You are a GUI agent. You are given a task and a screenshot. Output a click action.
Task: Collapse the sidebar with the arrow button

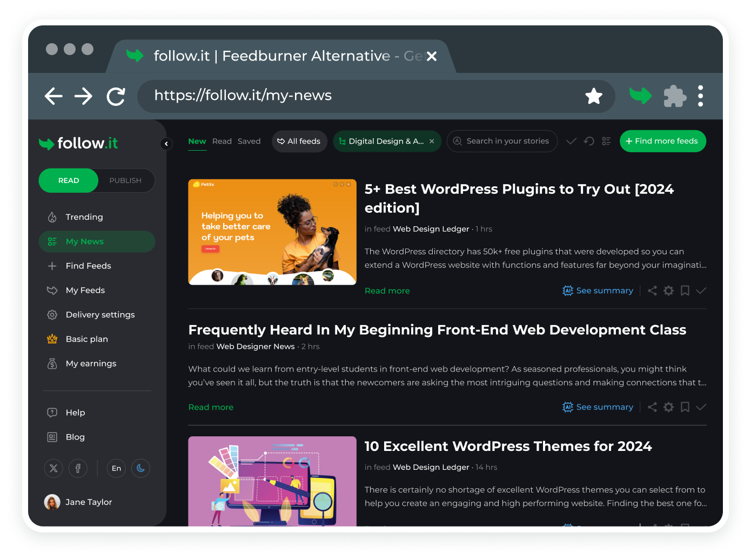(x=166, y=144)
